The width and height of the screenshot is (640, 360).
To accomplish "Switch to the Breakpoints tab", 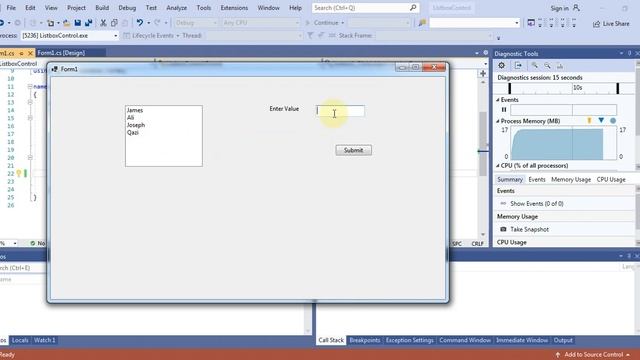I will click(364, 340).
